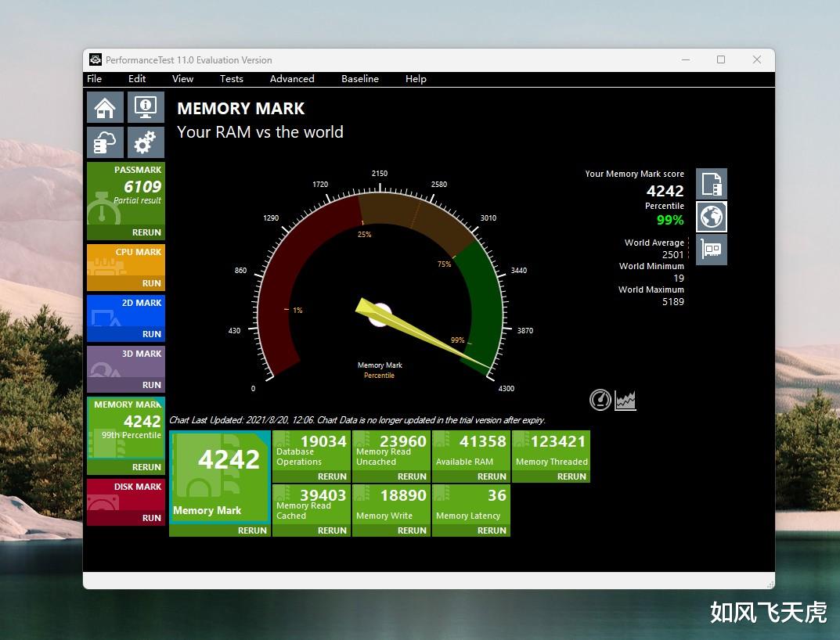The height and width of the screenshot is (640, 840).
Task: Switch to gauge view icon
Action: coord(600,400)
